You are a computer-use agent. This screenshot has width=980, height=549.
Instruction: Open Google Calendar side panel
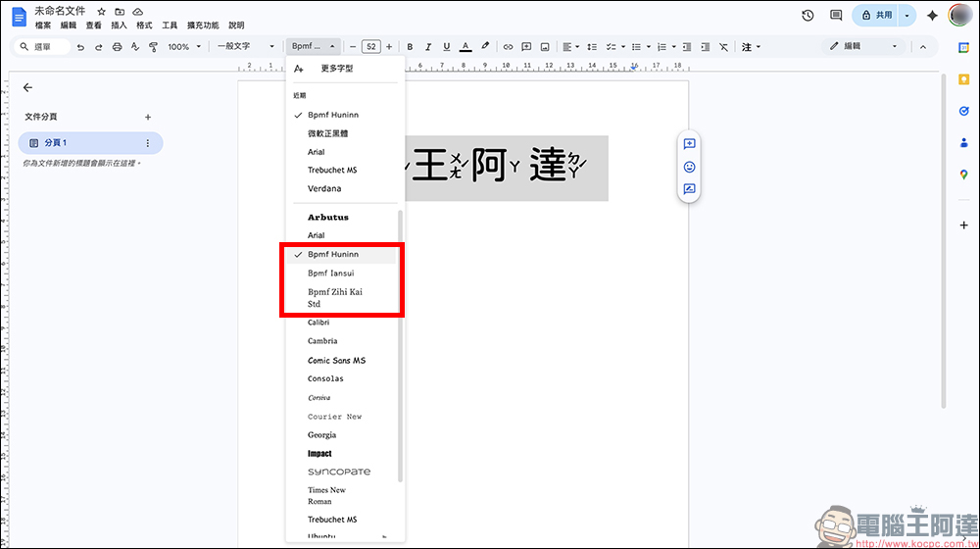(x=963, y=48)
